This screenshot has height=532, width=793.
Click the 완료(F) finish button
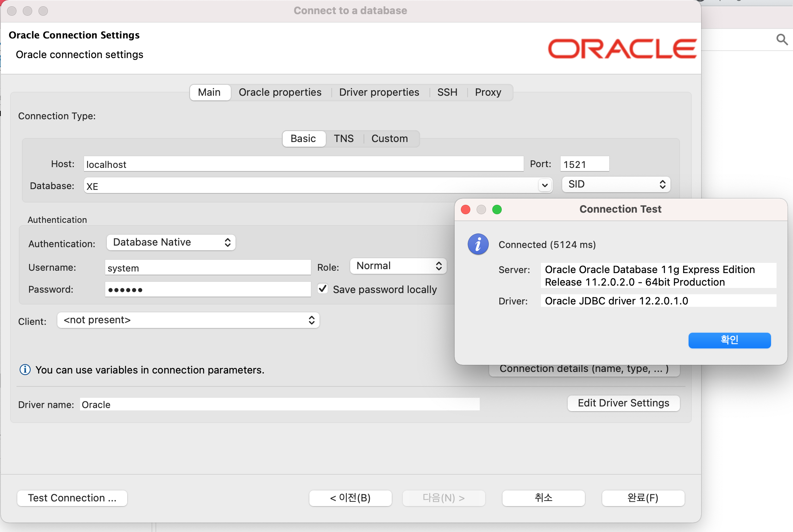click(x=643, y=498)
